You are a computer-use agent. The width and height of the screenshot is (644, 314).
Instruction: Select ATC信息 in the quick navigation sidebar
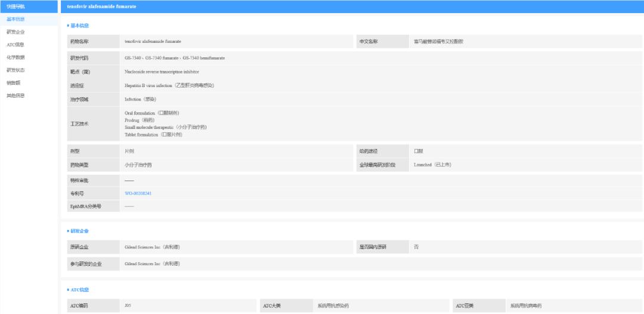(x=16, y=45)
